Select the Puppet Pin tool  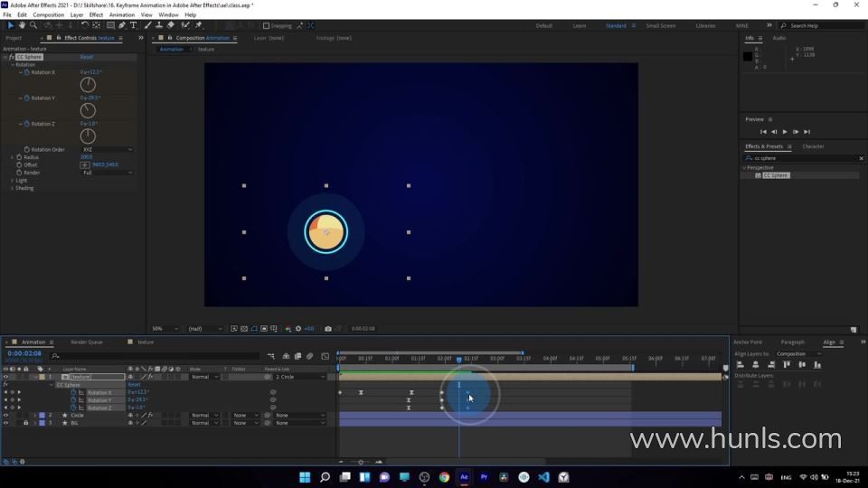coord(198,25)
